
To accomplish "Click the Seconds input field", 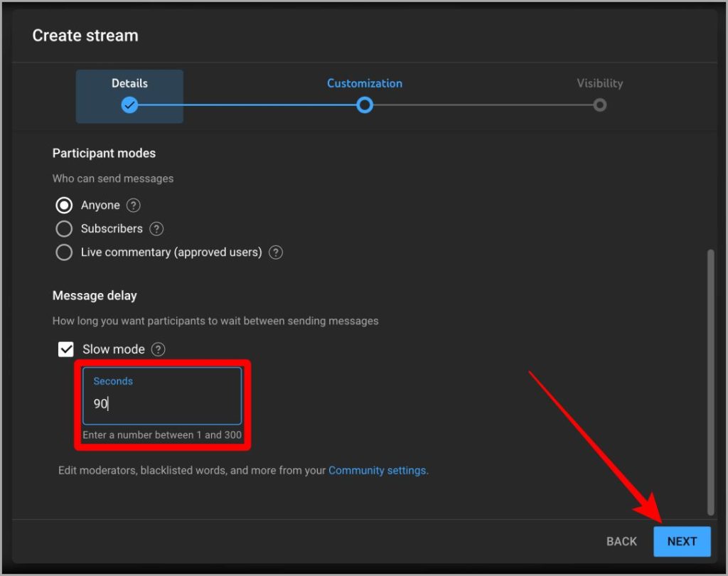I will [x=162, y=396].
